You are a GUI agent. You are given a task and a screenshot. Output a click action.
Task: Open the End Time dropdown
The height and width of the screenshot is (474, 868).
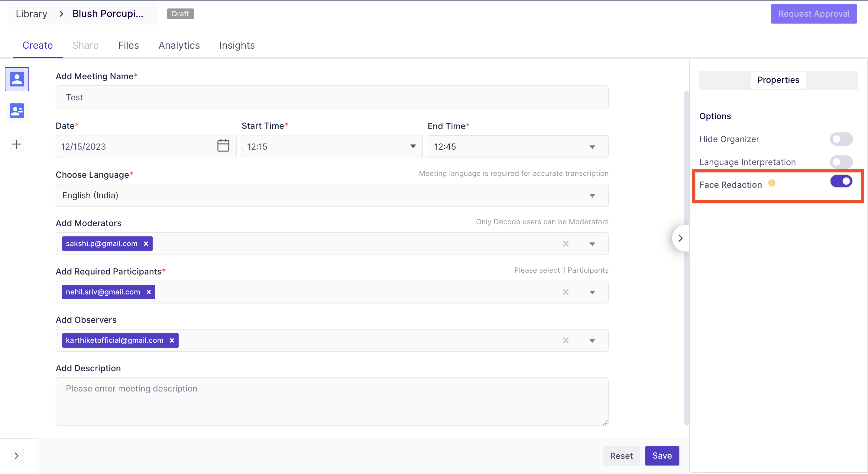point(518,147)
